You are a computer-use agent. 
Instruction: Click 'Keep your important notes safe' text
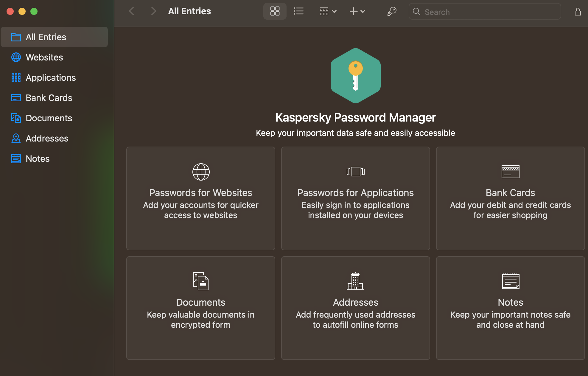tap(511, 320)
